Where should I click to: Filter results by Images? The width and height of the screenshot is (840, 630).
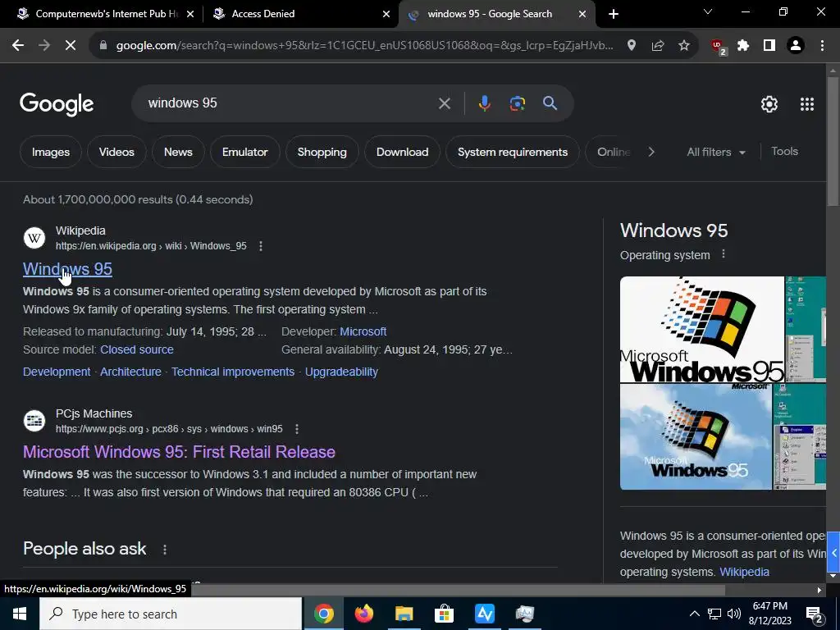(x=51, y=152)
